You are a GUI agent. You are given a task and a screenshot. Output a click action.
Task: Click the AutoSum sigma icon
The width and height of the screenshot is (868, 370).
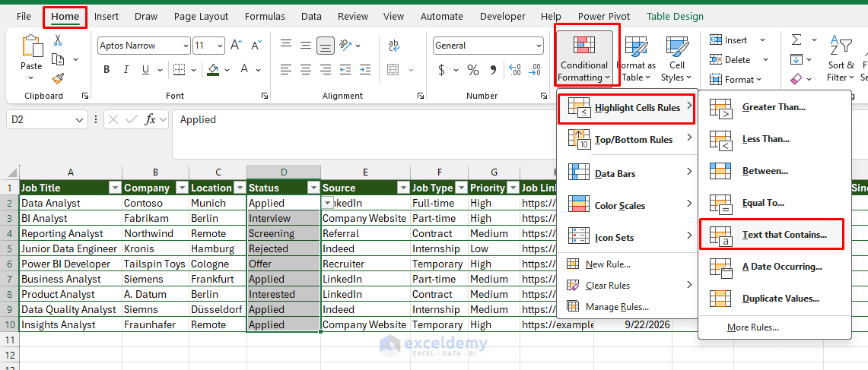[796, 40]
